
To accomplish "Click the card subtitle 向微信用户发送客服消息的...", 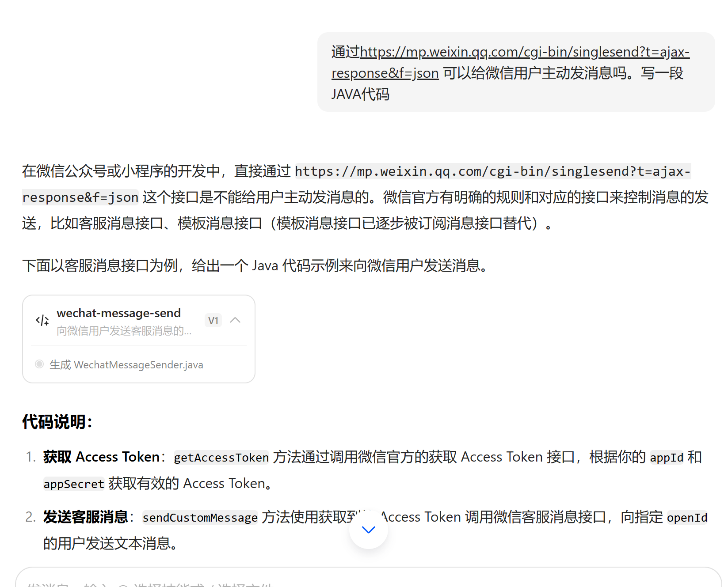I will 124,331.
